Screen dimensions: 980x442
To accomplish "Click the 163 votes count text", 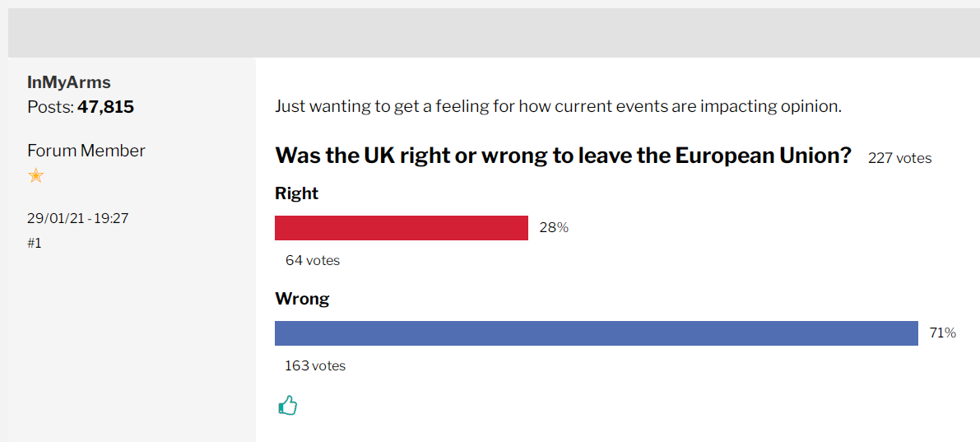I will [315, 365].
